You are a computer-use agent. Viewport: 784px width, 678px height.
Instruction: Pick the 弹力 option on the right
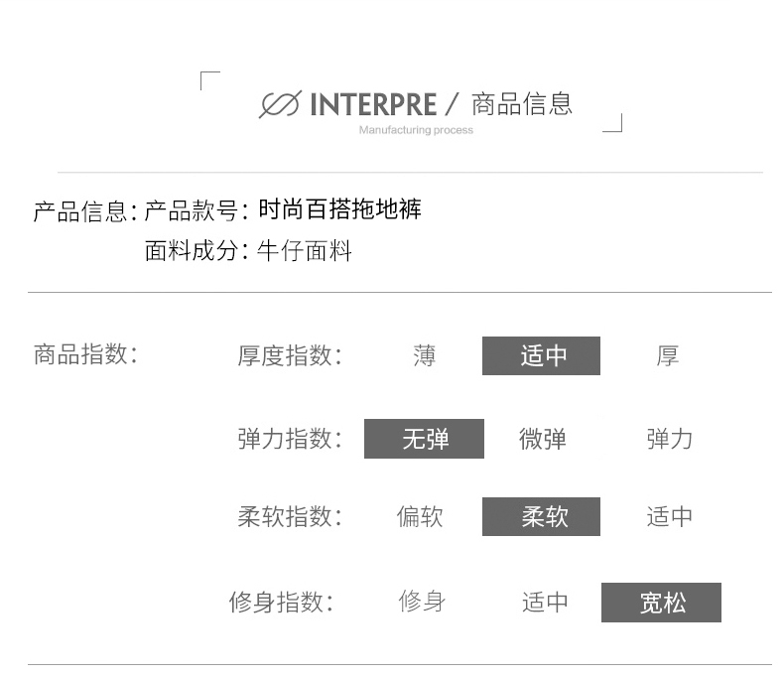[669, 439]
